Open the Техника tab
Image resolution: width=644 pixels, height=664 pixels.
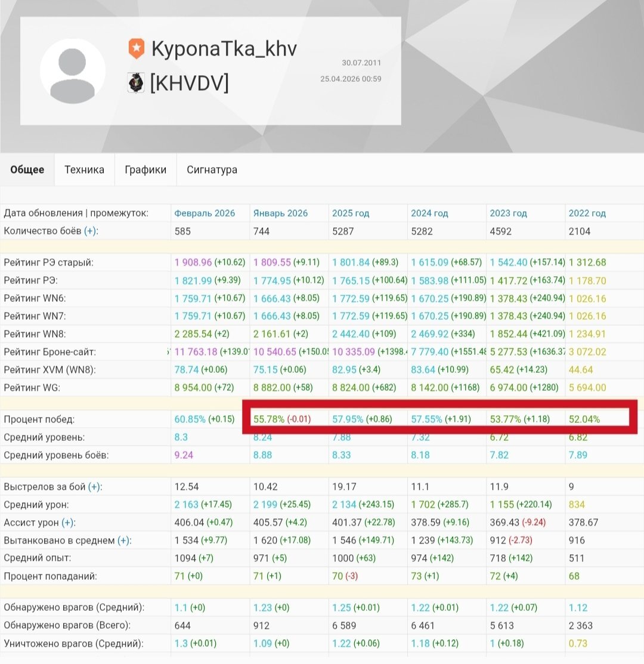tap(84, 169)
